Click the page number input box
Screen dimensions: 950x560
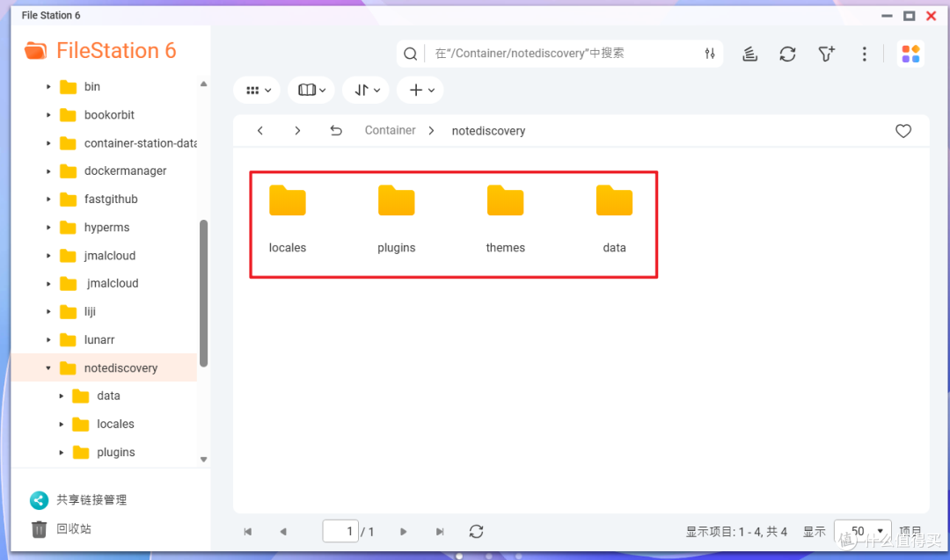(340, 532)
